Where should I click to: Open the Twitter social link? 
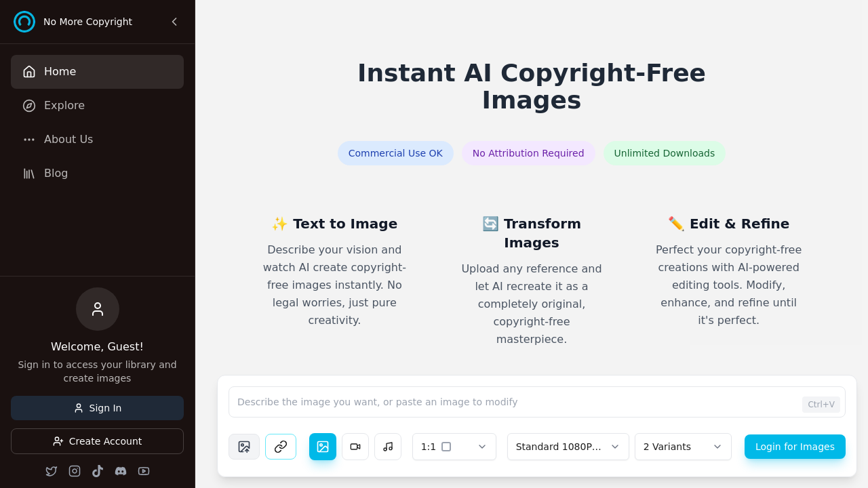point(52,471)
